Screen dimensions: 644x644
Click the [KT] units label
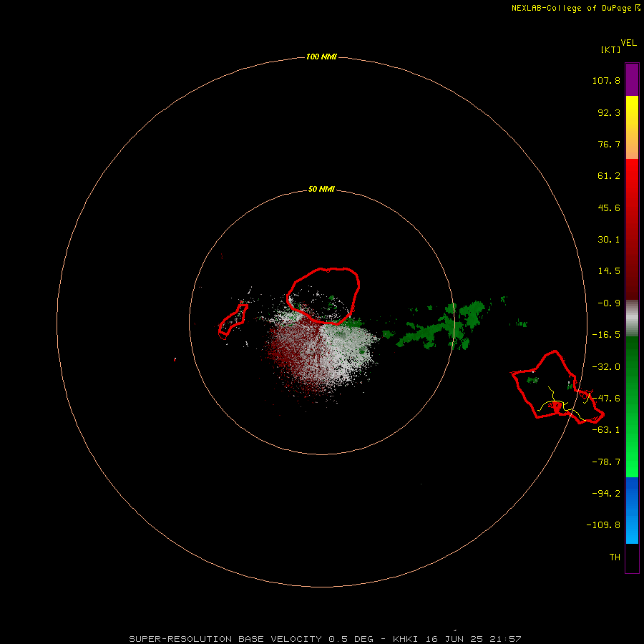click(x=611, y=49)
